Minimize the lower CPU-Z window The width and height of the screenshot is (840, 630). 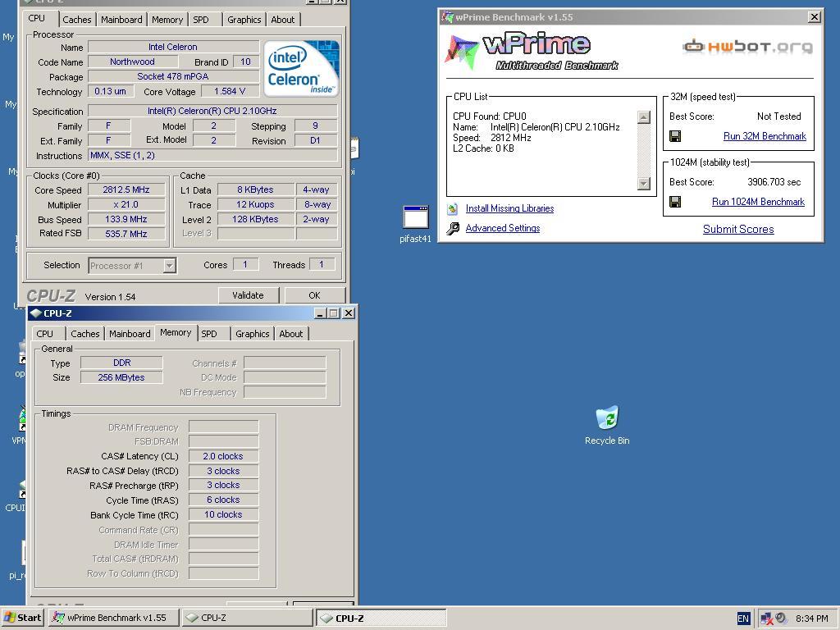point(320,313)
